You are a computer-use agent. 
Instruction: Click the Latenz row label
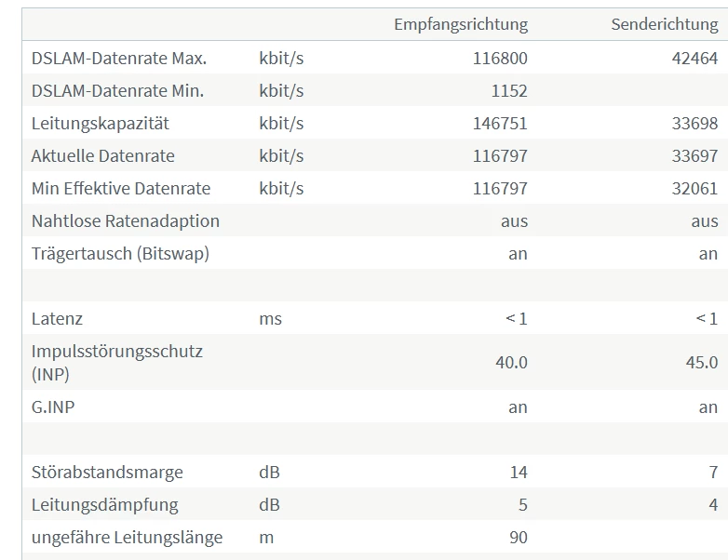[57, 318]
